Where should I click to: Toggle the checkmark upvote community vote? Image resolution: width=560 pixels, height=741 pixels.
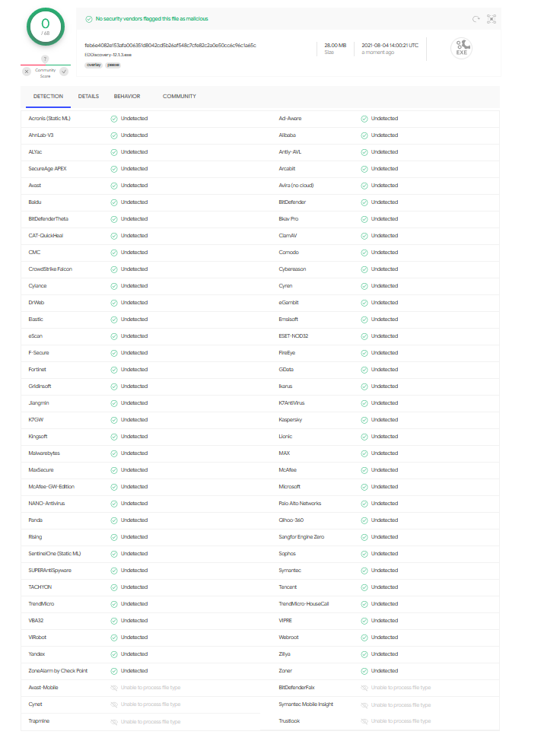64,71
